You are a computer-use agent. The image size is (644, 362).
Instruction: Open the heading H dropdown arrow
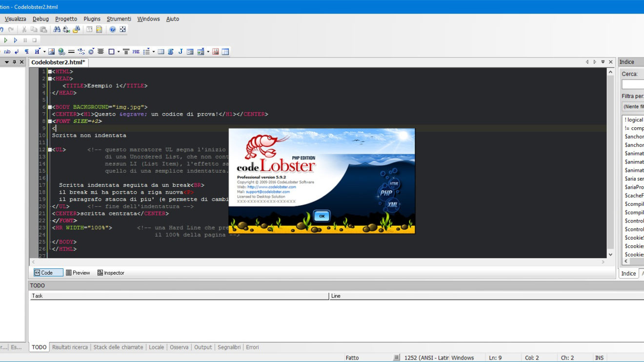pos(44,51)
